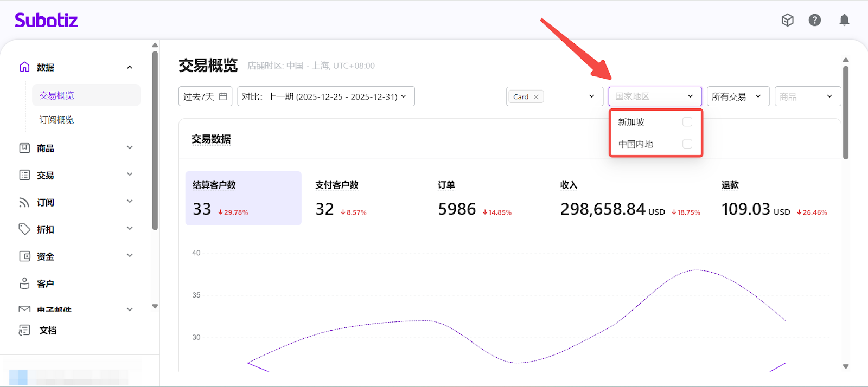
Task: Click the Subotiz logo
Action: (x=46, y=21)
